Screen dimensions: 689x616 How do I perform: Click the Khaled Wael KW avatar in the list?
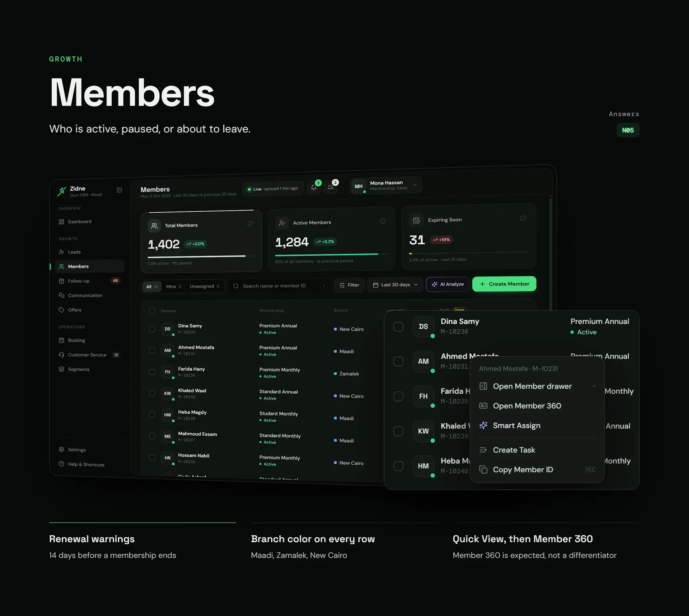click(x=167, y=393)
